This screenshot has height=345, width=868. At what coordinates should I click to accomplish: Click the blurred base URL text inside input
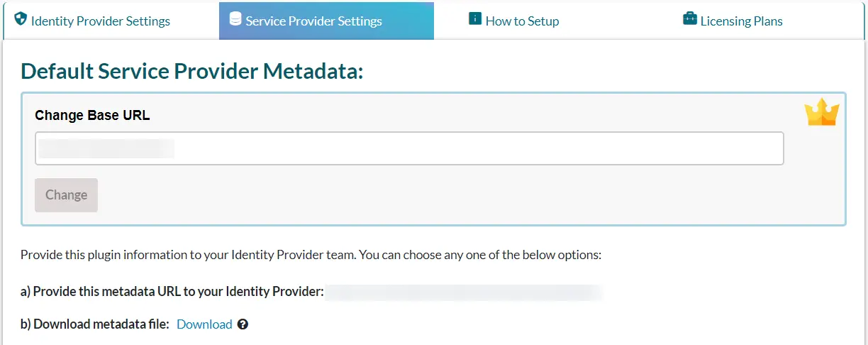click(106, 148)
